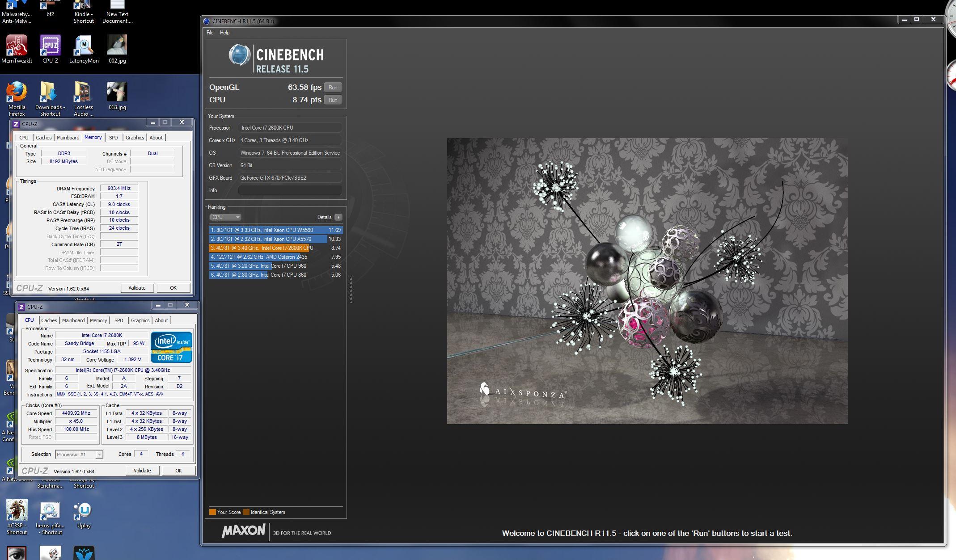Image resolution: width=956 pixels, height=560 pixels.
Task: Run the CPU benchmark
Action: coord(333,100)
